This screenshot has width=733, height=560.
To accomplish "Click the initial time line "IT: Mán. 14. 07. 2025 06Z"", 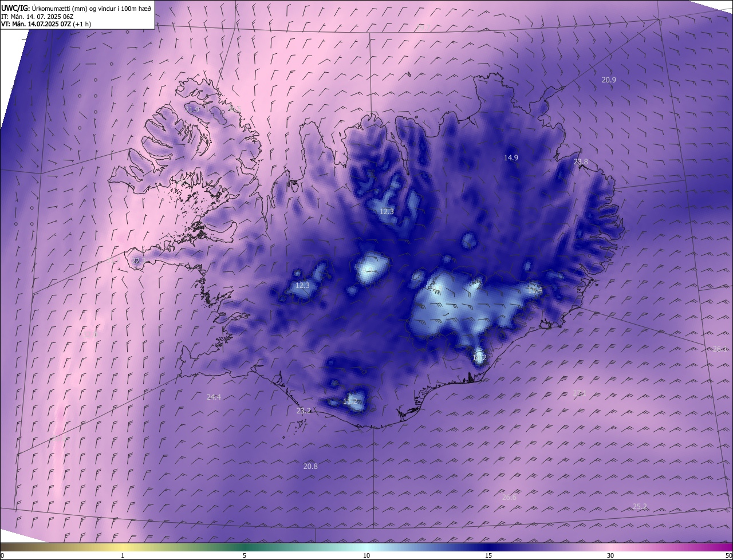I will (37, 16).
